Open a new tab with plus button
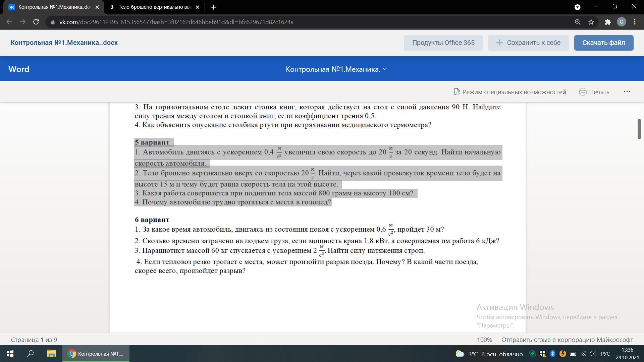Screen dimensions: 644x362 (213, 7)
